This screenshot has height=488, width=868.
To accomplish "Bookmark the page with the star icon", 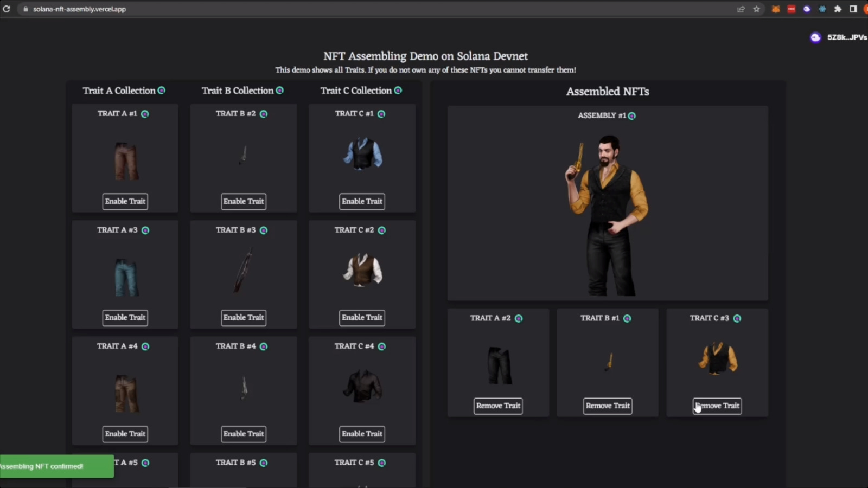I will tap(756, 9).
